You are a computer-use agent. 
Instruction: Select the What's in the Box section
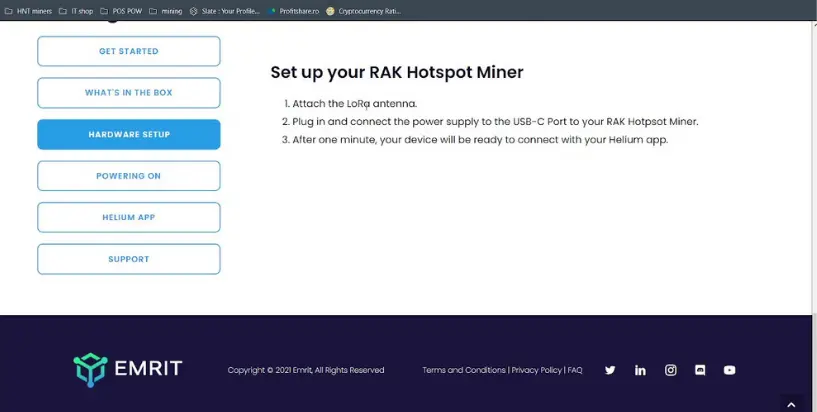point(129,93)
